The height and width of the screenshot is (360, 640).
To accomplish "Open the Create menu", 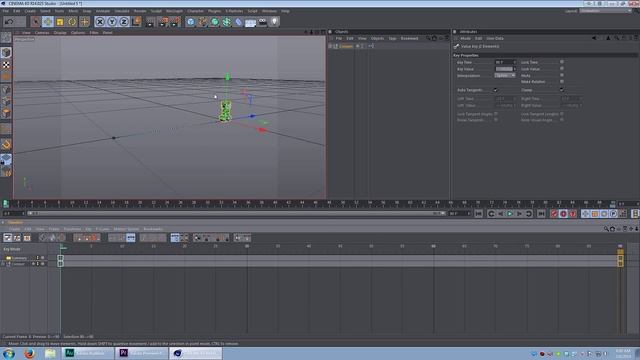I will coord(30,11).
